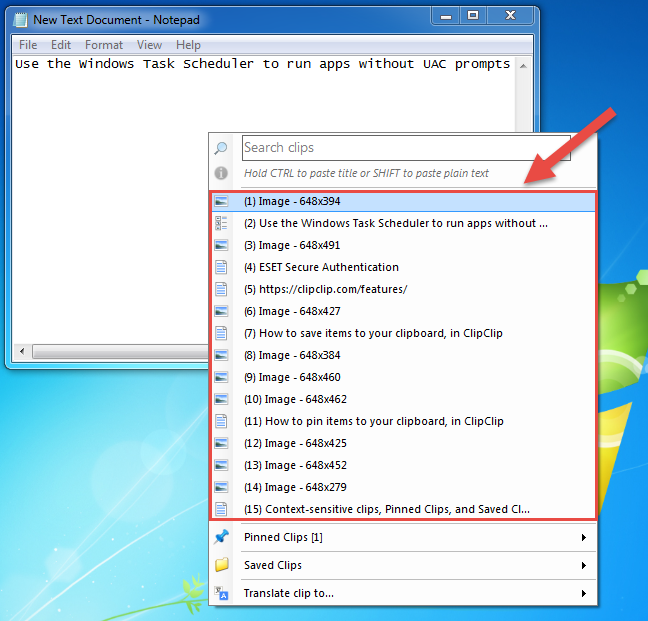Click Notepad's horizontal scrollbar left arrow

pos(22,352)
